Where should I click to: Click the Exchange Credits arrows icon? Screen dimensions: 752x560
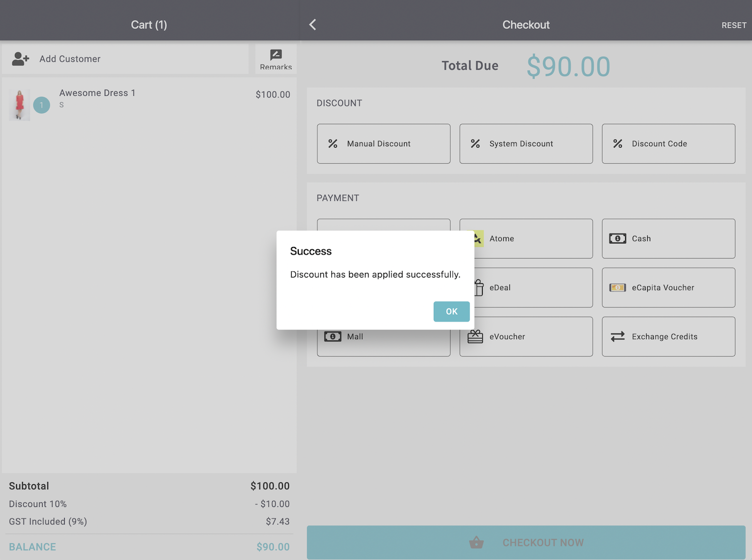[617, 337]
